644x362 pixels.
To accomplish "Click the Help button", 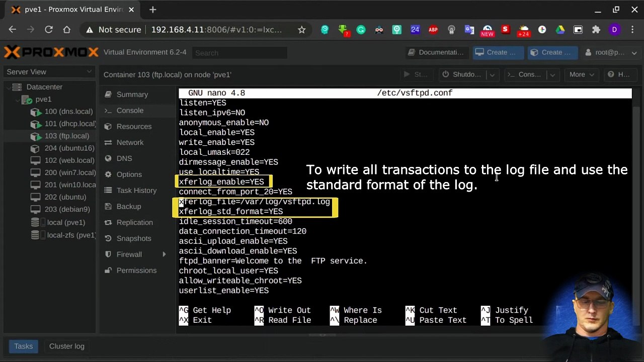I will tap(619, 74).
